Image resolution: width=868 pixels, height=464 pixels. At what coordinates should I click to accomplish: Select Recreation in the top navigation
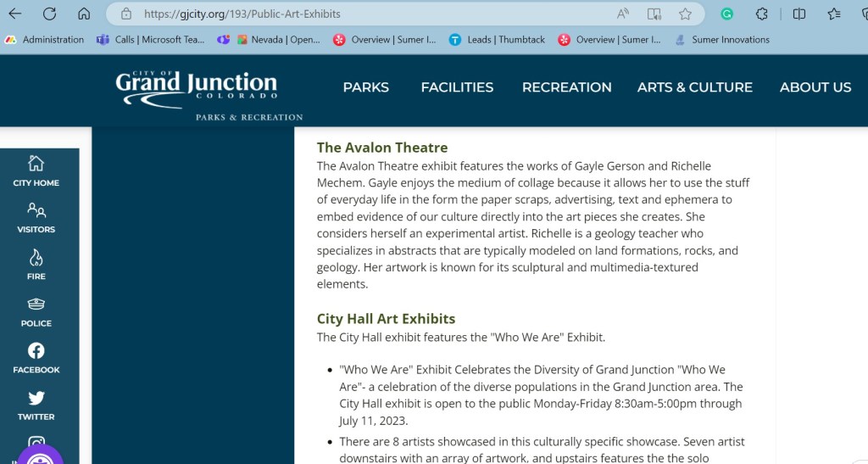(x=566, y=87)
